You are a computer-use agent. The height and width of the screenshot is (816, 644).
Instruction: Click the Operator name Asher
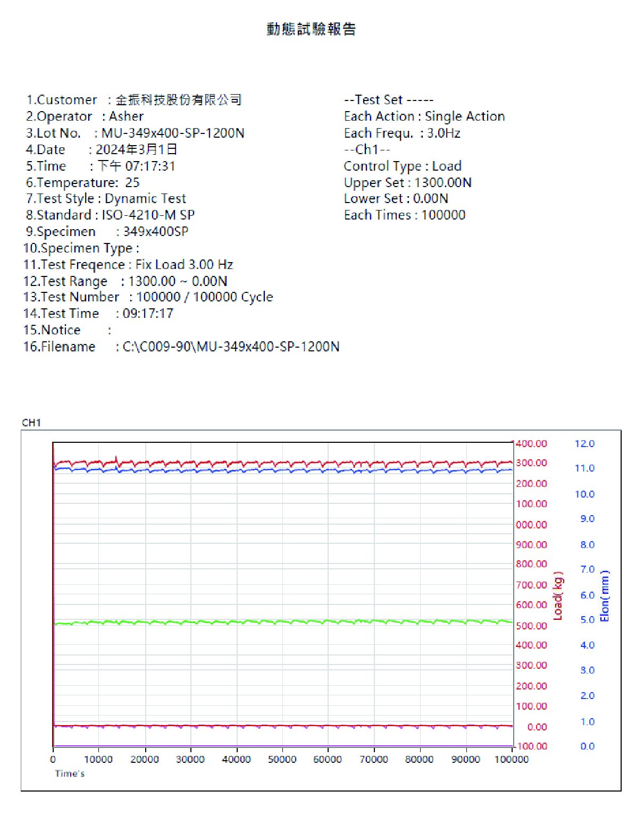pos(126,116)
